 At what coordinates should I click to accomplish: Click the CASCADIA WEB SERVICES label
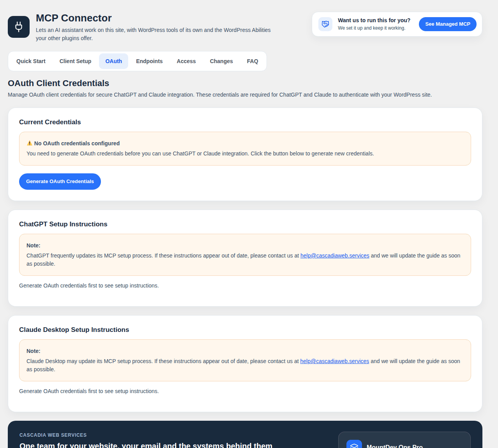pyautogui.click(x=53, y=435)
